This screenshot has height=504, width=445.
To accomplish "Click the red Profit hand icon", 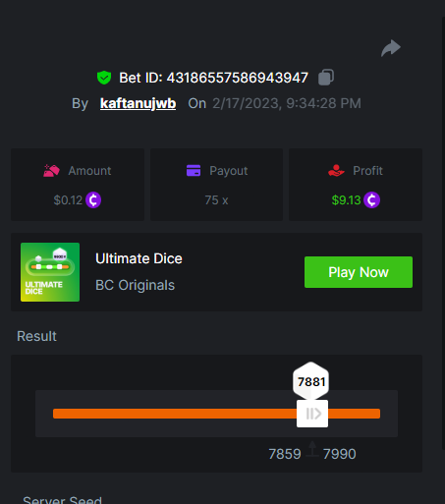I will 336,171.
